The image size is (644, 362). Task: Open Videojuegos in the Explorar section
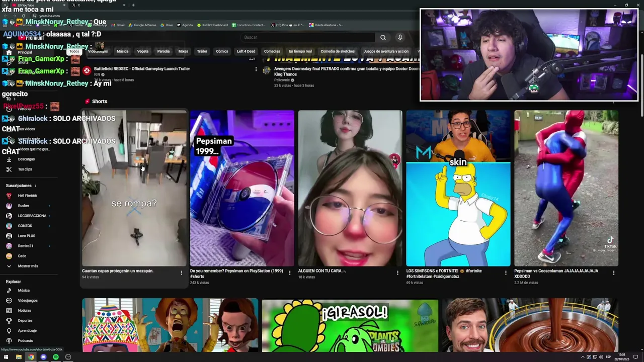point(22,301)
